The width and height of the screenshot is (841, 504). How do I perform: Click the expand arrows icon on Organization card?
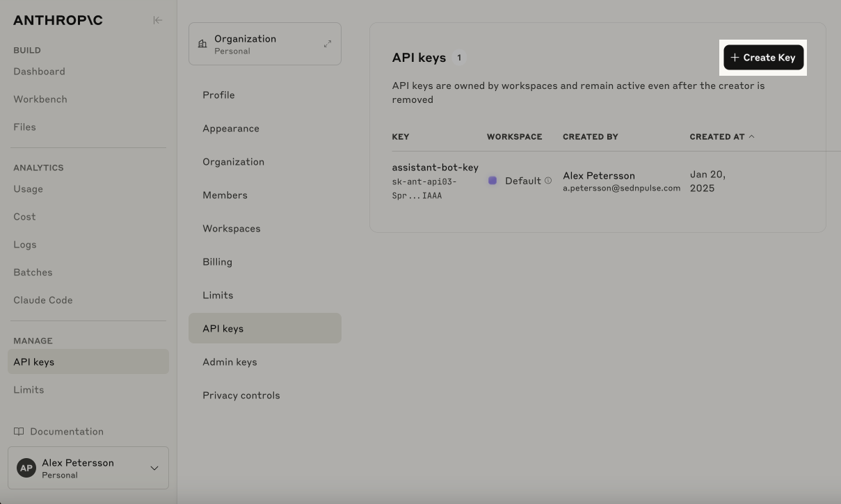(x=327, y=44)
